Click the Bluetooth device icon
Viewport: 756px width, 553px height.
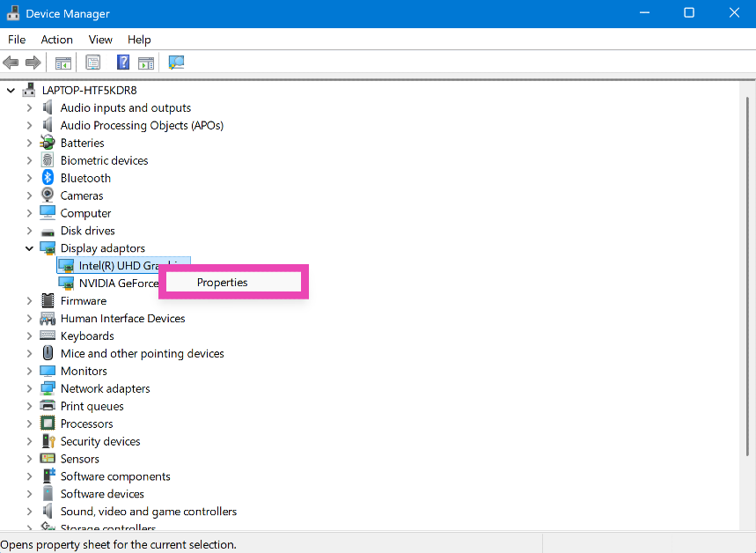48,178
